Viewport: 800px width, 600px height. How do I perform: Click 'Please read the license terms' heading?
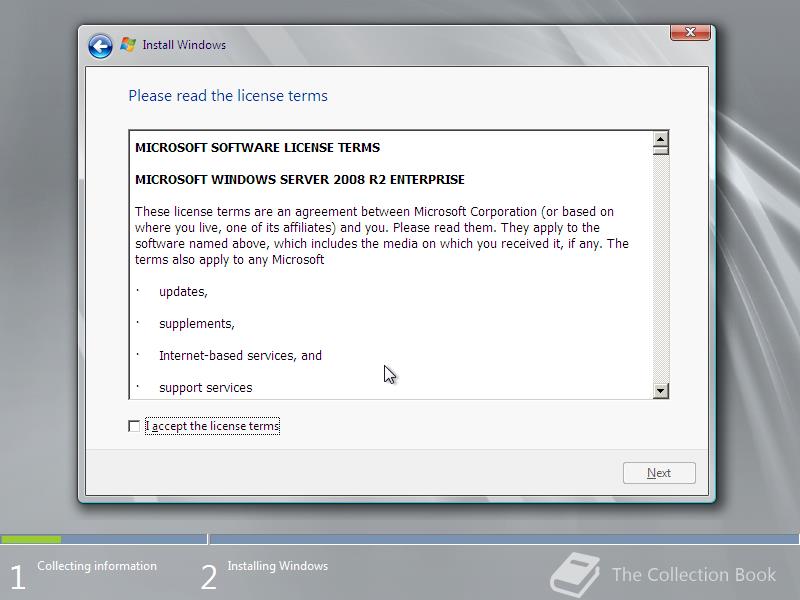tap(228, 96)
